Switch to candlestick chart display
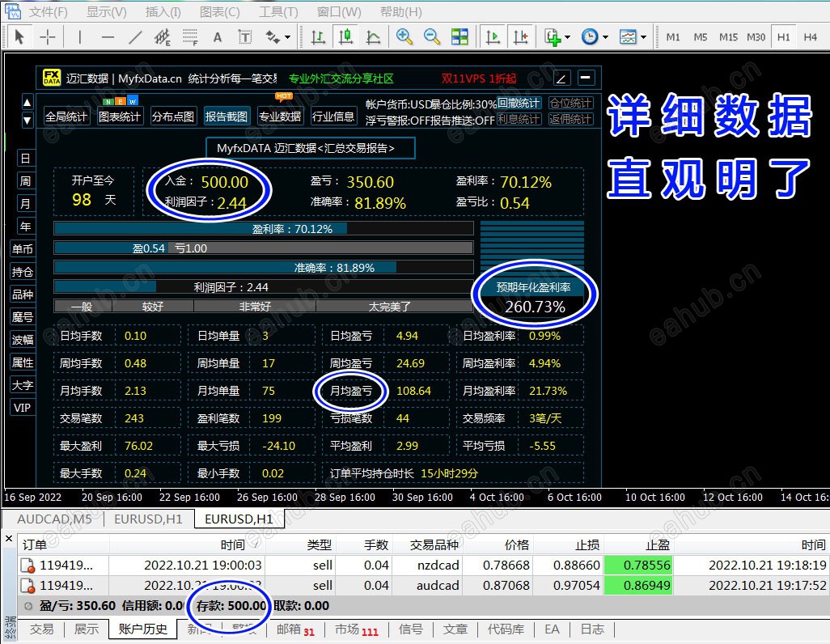Image resolution: width=830 pixels, height=644 pixels. click(345, 37)
